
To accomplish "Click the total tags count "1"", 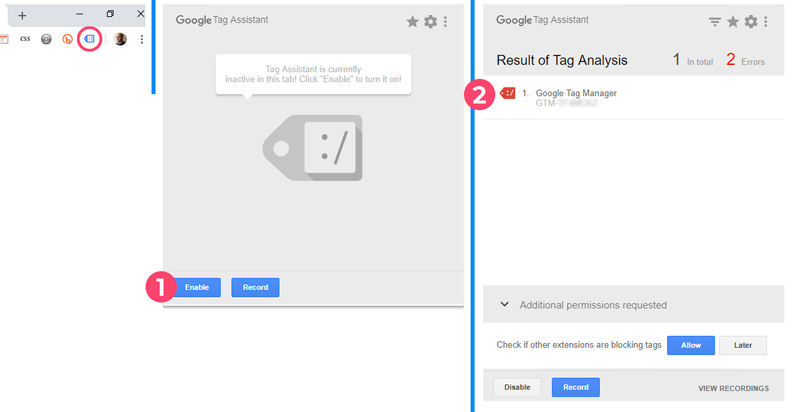I will [676, 60].
